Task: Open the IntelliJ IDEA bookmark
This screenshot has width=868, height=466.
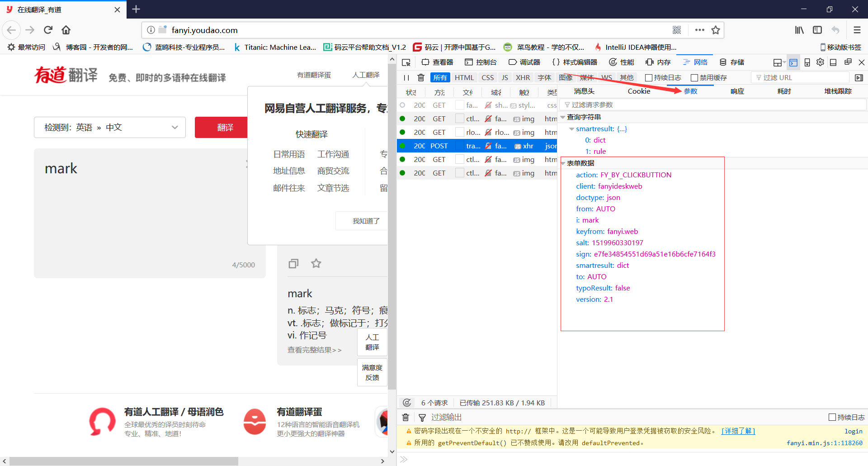Action: click(635, 47)
